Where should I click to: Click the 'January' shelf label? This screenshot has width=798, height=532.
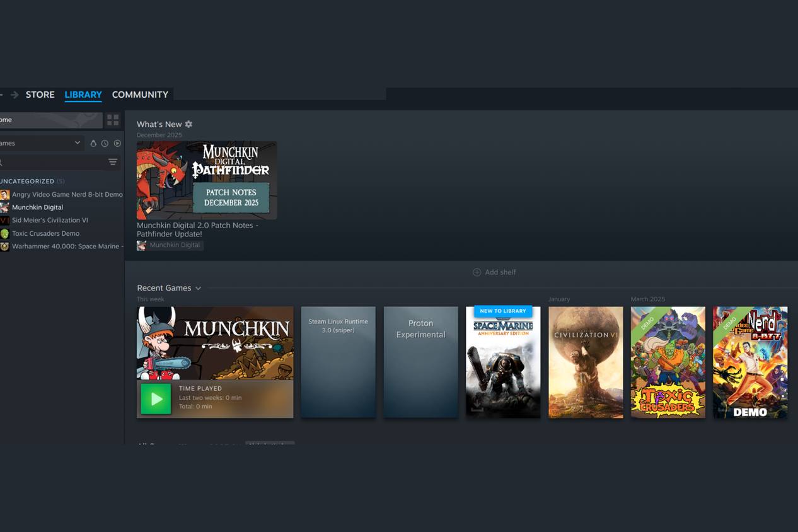pyautogui.click(x=559, y=299)
